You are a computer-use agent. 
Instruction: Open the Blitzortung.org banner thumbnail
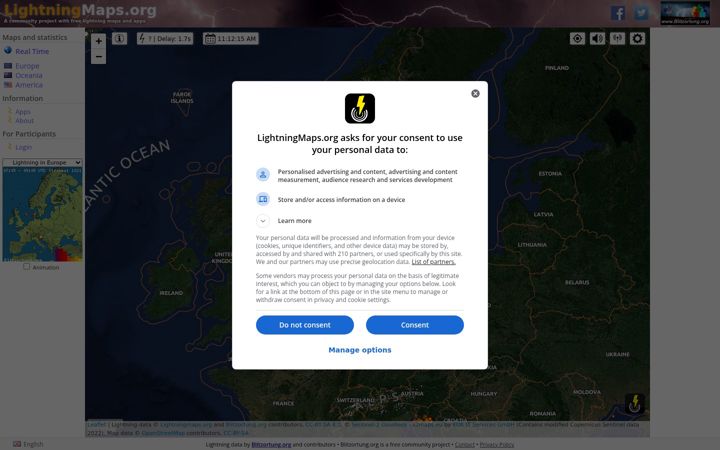pos(685,13)
